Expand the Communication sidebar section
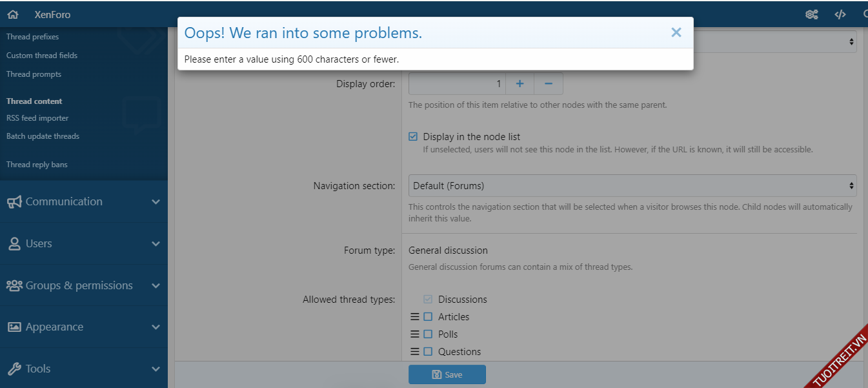Viewport: 868px width, 388px height. click(x=83, y=201)
